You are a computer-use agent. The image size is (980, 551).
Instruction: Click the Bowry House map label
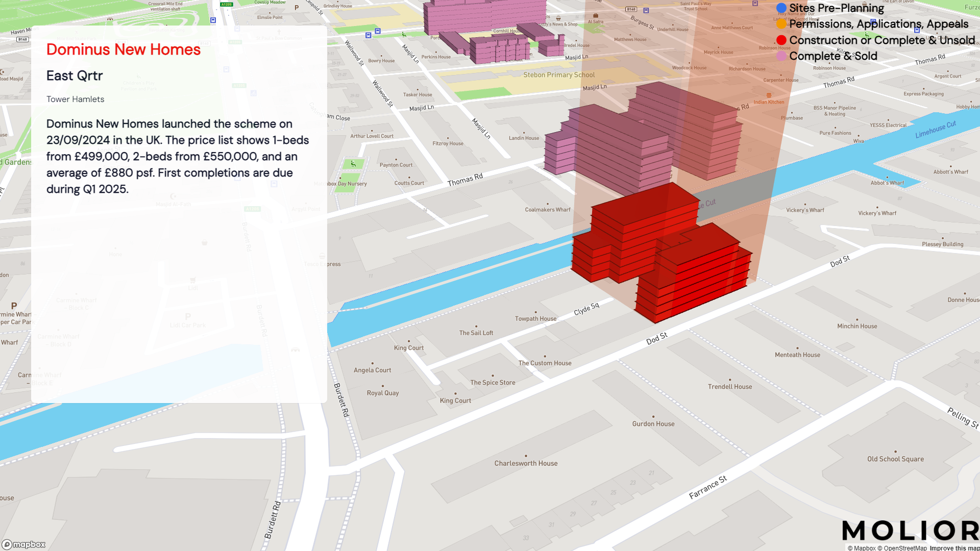pyautogui.click(x=381, y=61)
